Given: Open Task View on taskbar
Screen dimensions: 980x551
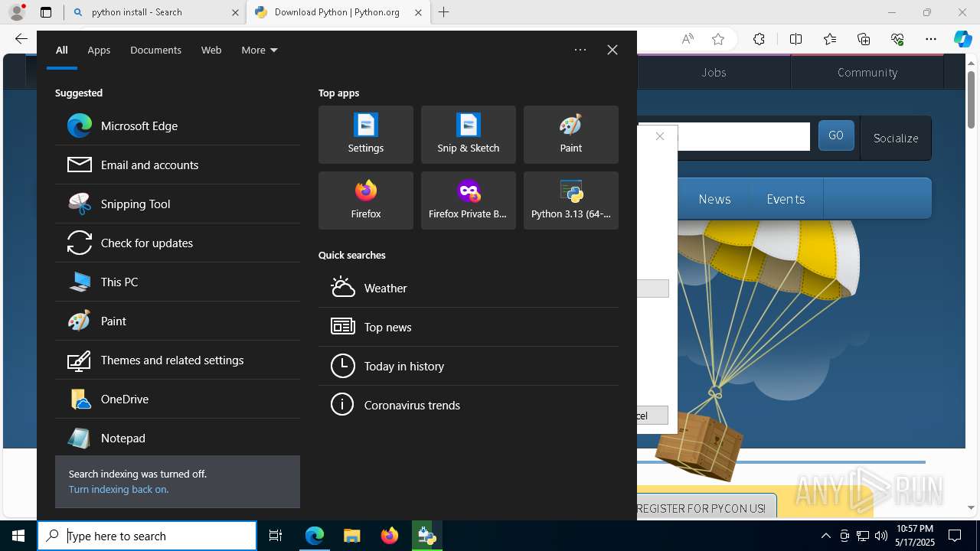Looking at the screenshot, I should click(276, 536).
